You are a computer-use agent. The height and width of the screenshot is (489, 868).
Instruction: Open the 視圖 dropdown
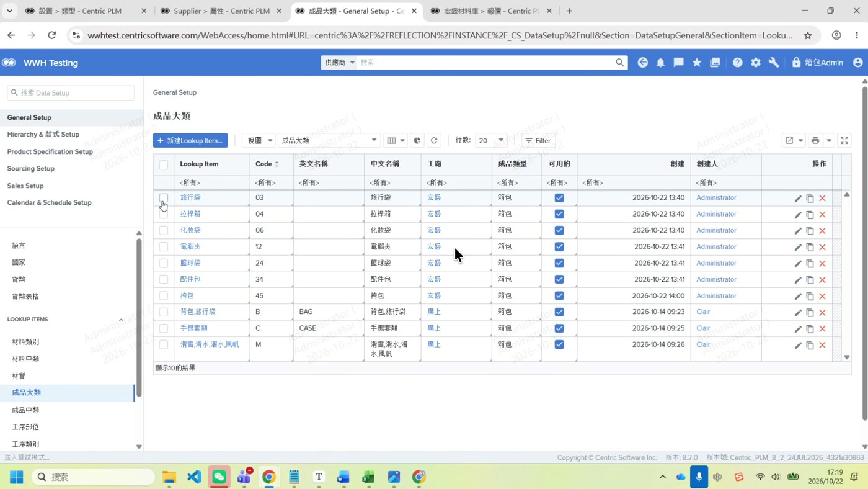(x=259, y=141)
